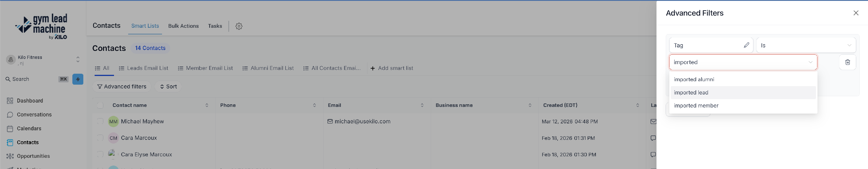
Task: Click the gym lead machine logo
Action: pos(41,27)
